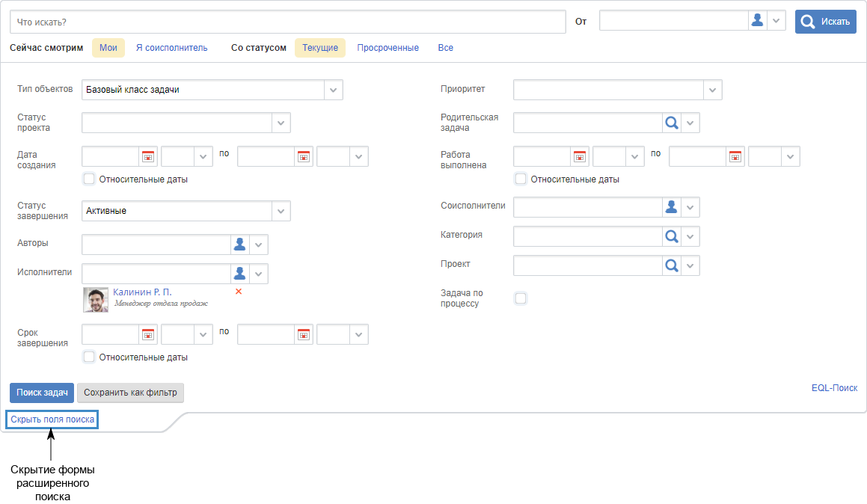Open calendar for Срок завершения end date
867x504 pixels.
point(304,334)
